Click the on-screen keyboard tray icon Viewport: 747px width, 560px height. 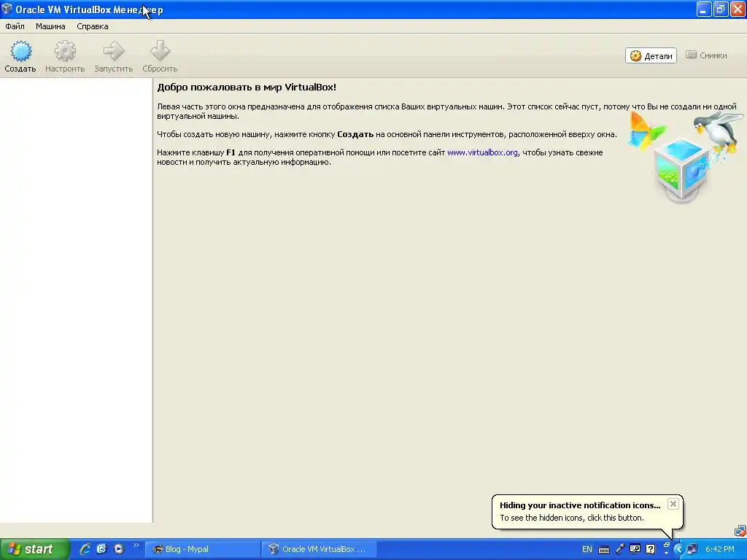(603, 550)
